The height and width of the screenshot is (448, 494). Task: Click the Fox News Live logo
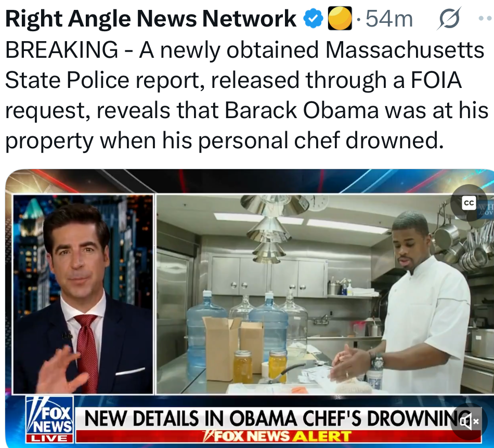49,419
